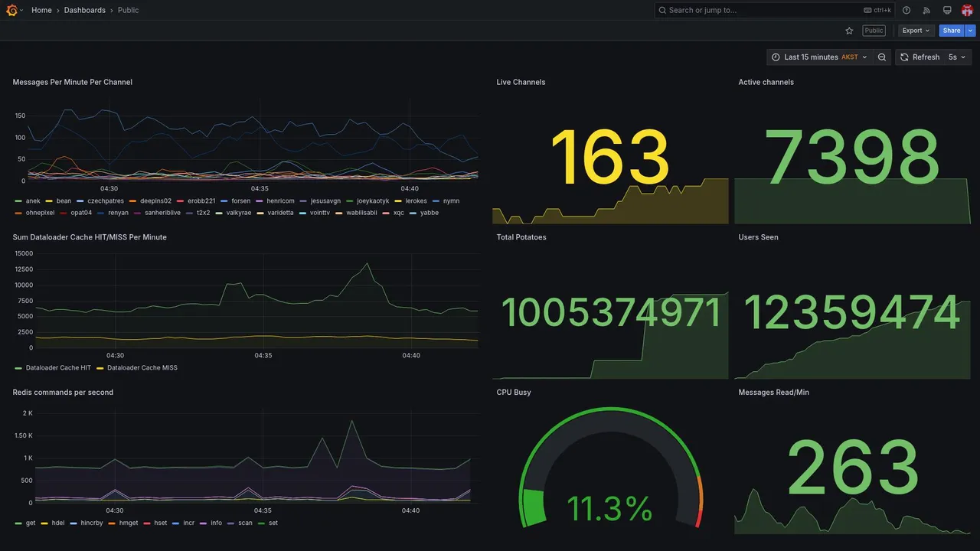This screenshot has width=980, height=551.
Task: Toggle the hincrby series legend entry
Action: click(90, 523)
